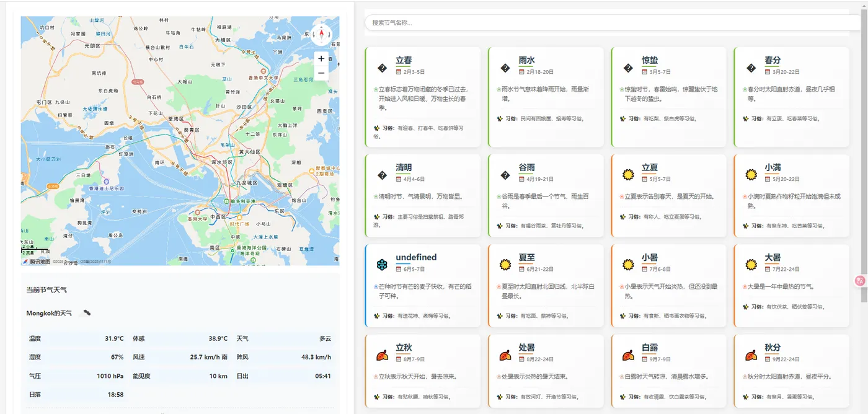This screenshot has width=868, height=414.
Task: Open the 立春 card title
Action: (404, 60)
